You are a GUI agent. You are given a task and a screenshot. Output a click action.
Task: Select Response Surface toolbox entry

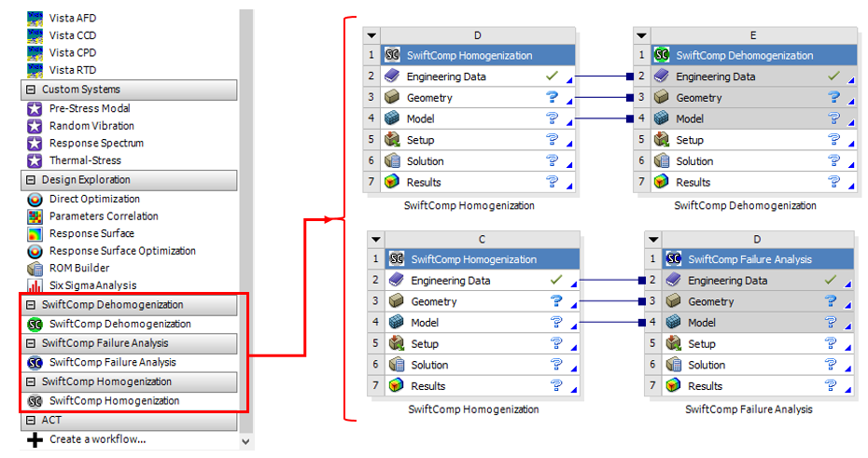[x=91, y=233]
